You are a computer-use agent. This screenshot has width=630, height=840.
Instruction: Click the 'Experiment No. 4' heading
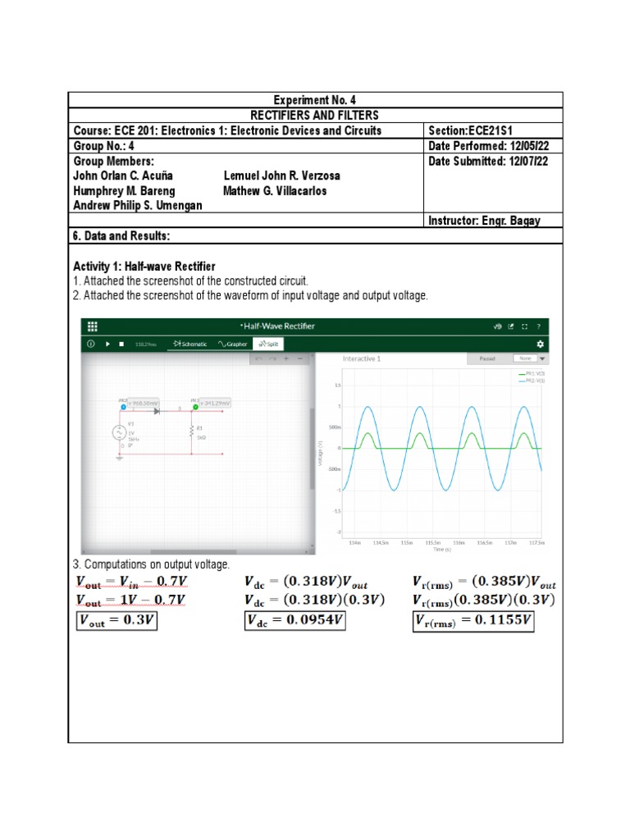point(314,100)
